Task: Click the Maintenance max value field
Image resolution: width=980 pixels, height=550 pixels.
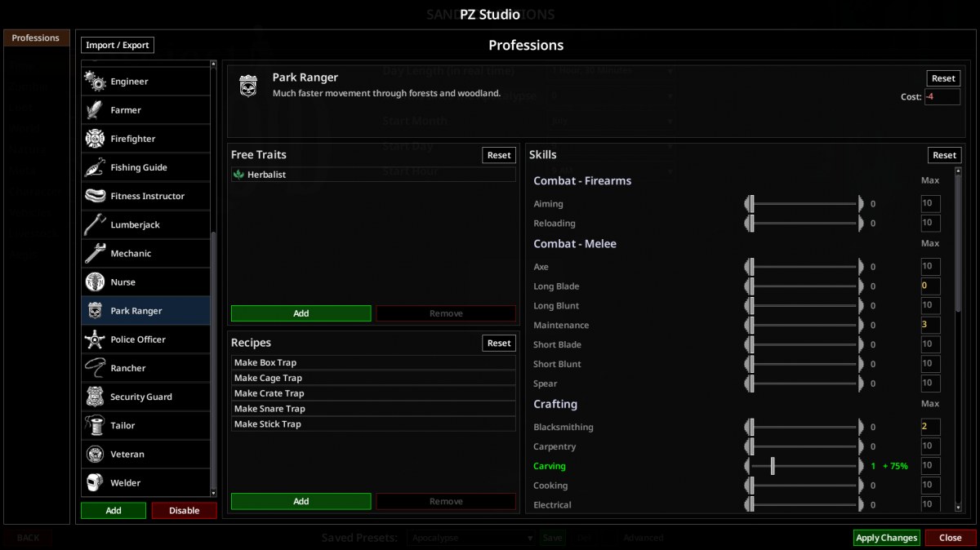Action: (x=930, y=325)
